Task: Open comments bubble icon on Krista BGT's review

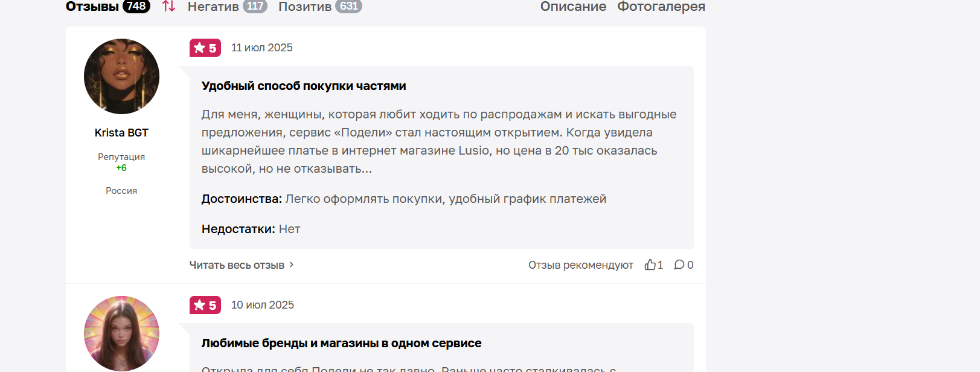Action: click(679, 265)
